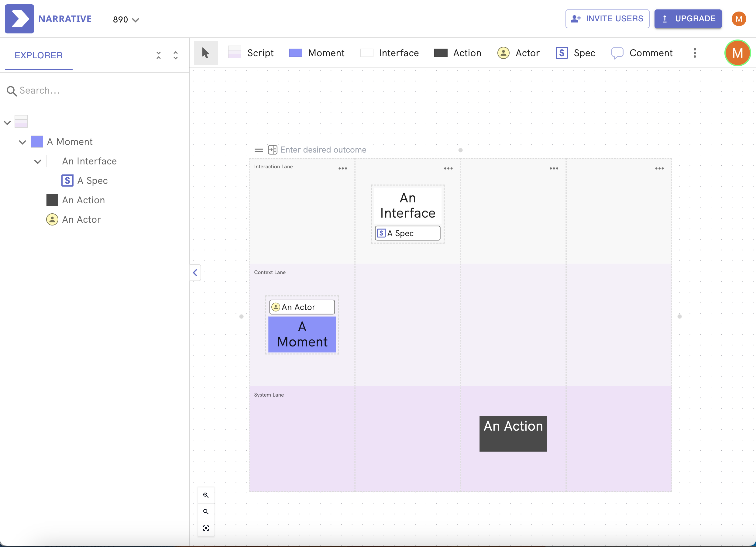The image size is (756, 547).
Task: Select the large collaborator avatar M in the toolbar
Action: click(737, 53)
